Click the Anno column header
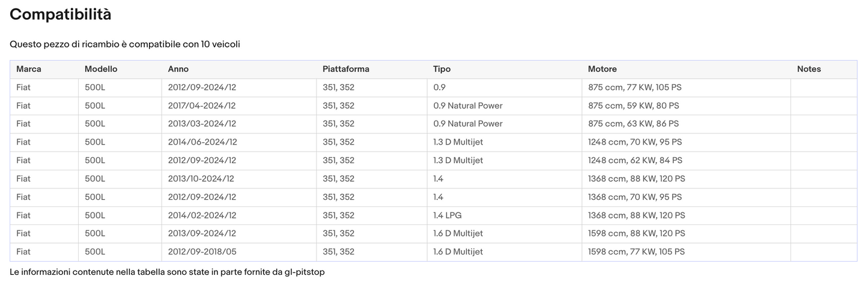868x285 pixels. [178, 69]
